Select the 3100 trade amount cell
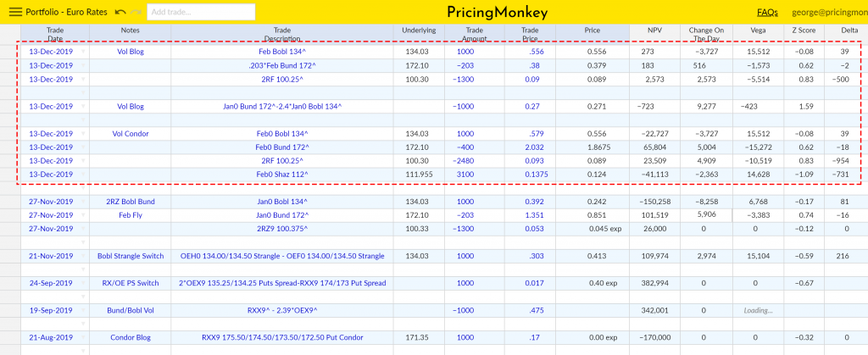Screen dimensions: 868x355 click(474, 175)
